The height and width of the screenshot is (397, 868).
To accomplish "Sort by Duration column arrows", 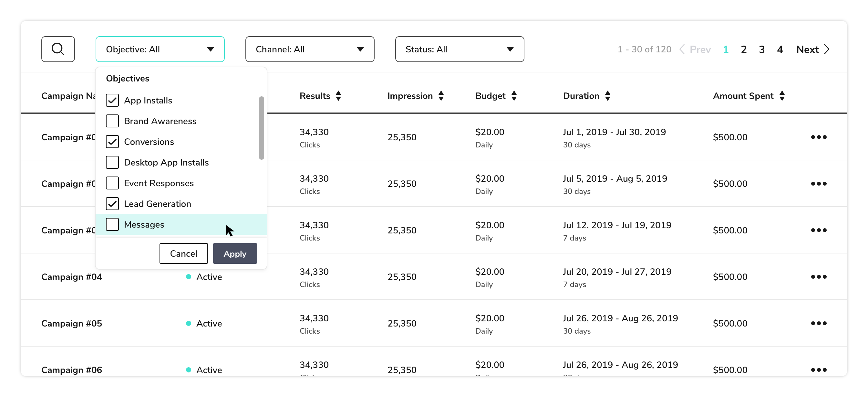I will 607,96.
